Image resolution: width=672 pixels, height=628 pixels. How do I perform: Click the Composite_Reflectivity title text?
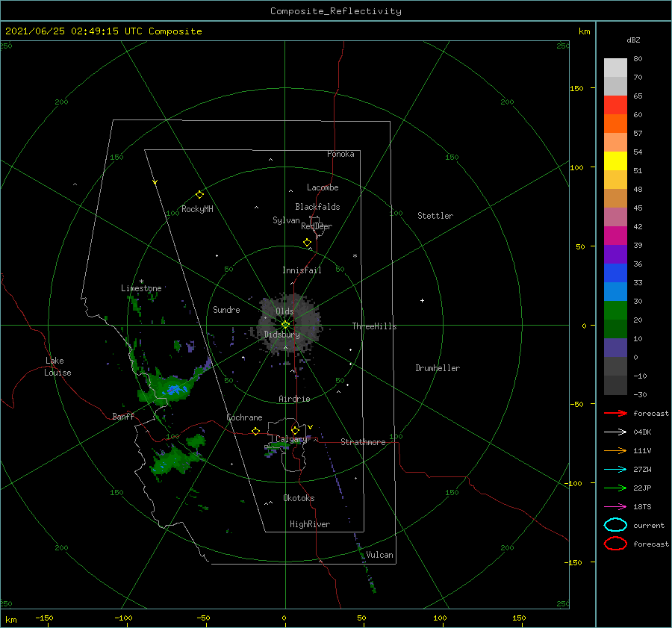coord(335,11)
